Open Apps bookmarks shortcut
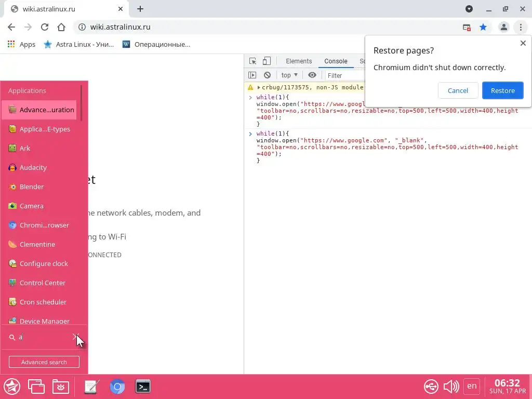532x399 pixels. pyautogui.click(x=21, y=45)
